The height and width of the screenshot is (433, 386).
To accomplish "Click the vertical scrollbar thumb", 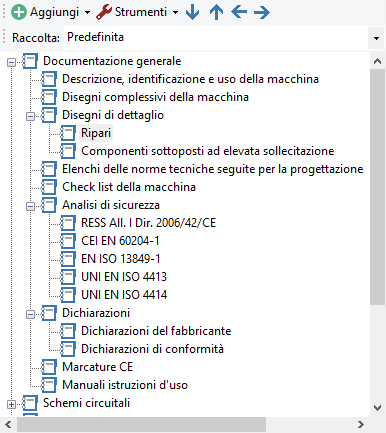I will tap(377, 187).
